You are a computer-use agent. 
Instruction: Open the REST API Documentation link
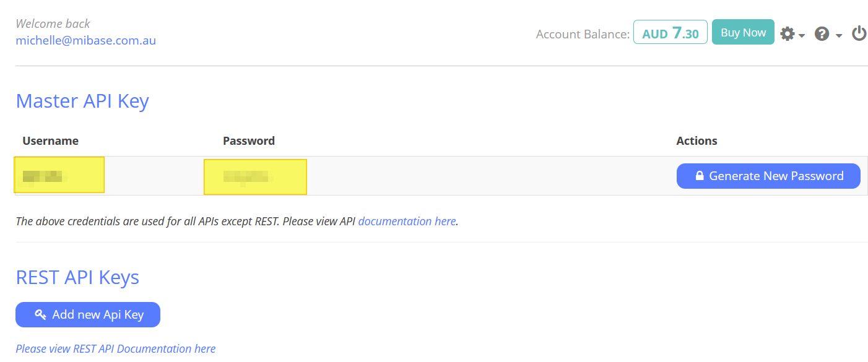tap(116, 349)
